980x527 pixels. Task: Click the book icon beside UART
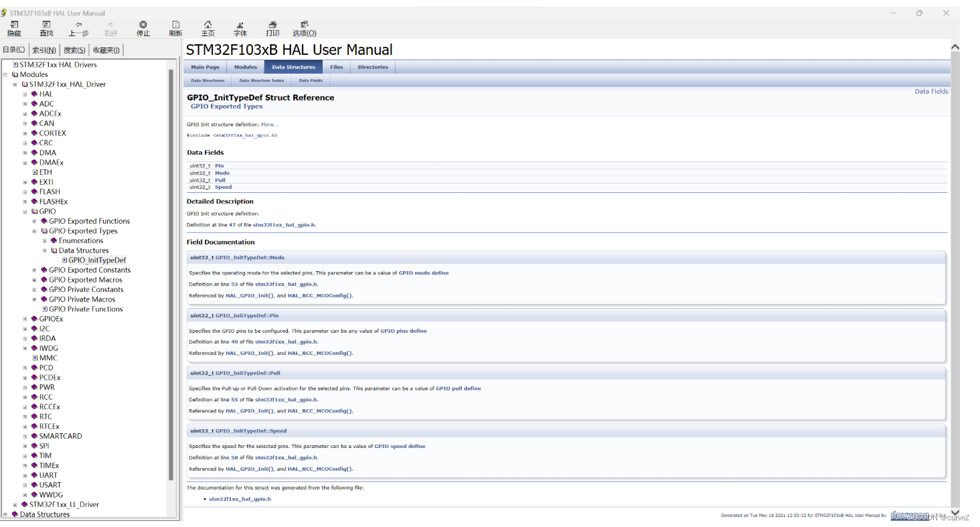[x=34, y=475]
